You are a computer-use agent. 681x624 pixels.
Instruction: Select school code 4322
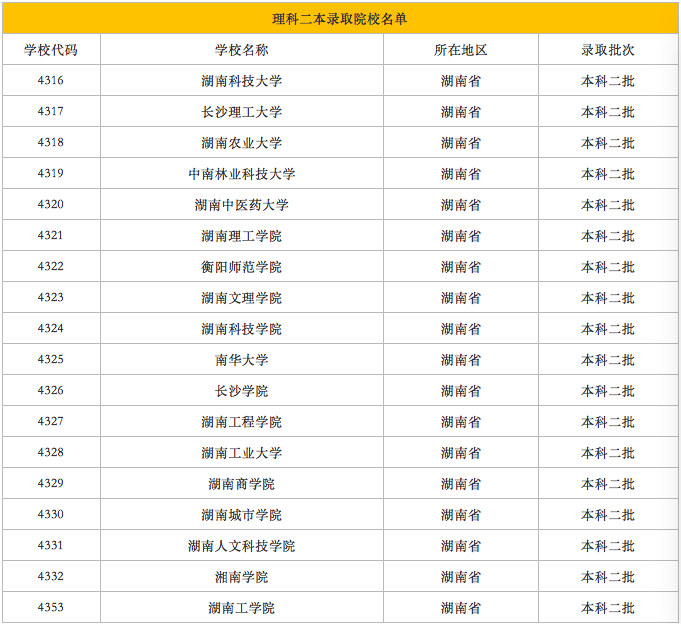tap(51, 266)
